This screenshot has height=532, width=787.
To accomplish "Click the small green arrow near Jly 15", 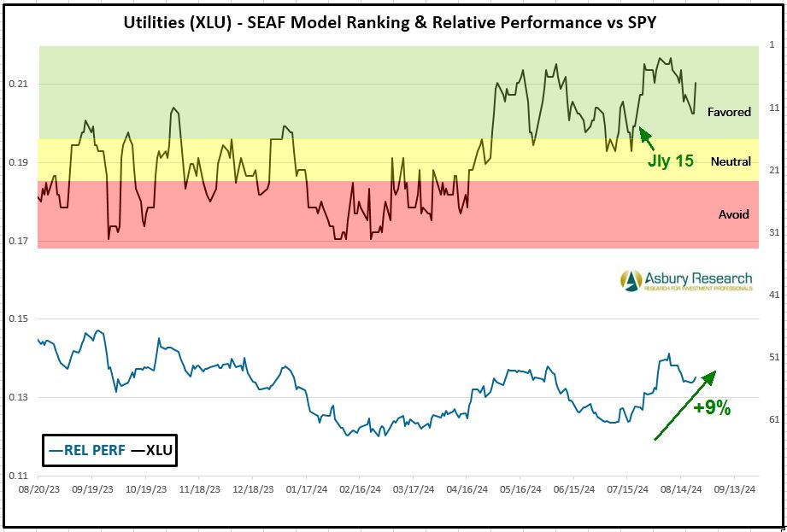I will (x=646, y=136).
